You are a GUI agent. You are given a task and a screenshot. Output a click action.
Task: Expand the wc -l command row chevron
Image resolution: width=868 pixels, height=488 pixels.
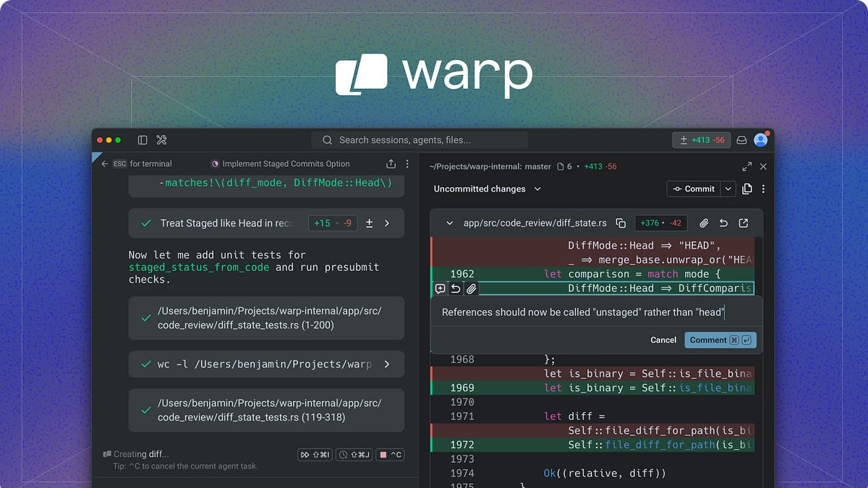(387, 364)
